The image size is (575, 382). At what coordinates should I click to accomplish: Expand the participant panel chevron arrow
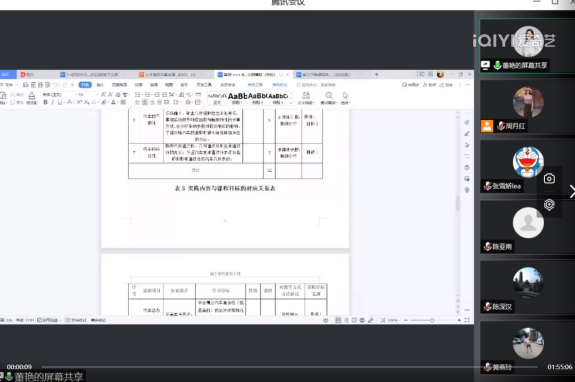pos(572,191)
